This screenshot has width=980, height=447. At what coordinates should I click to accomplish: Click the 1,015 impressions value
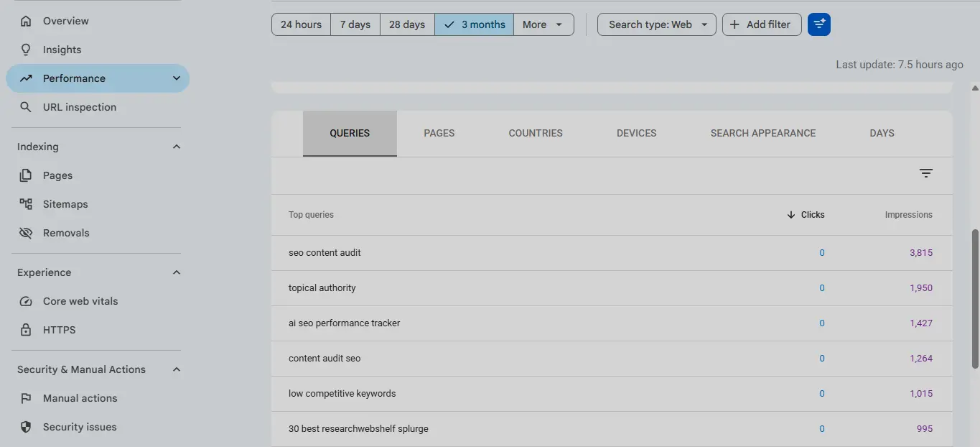(921, 394)
